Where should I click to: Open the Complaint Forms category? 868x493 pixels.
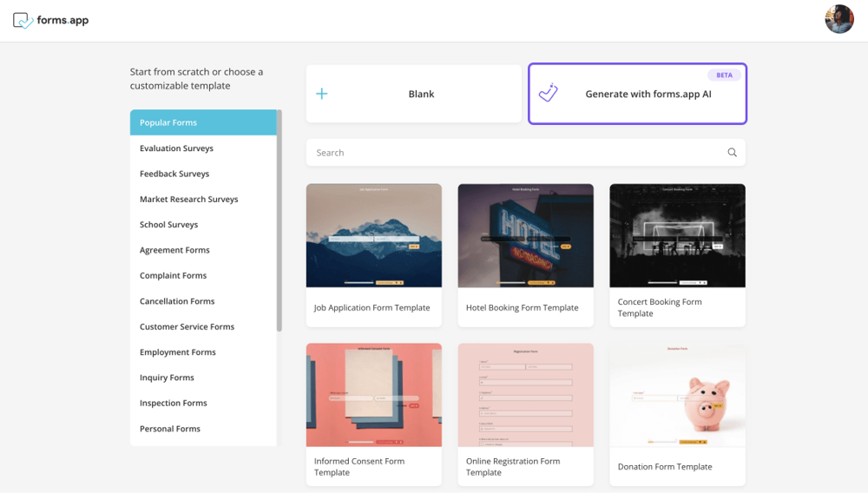[174, 275]
